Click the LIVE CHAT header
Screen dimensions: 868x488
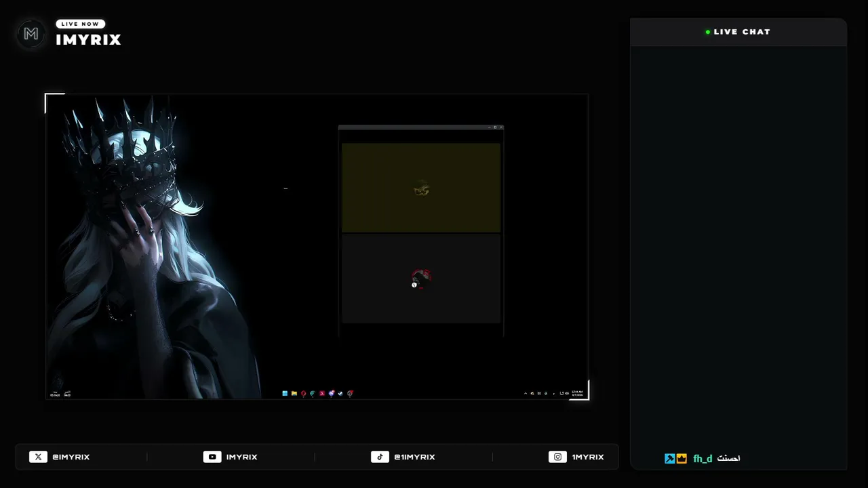738,32
